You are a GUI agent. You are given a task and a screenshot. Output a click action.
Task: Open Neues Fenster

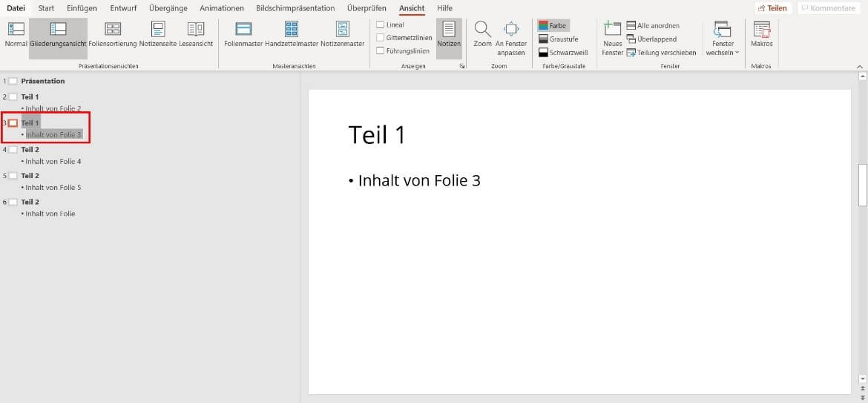tap(612, 38)
